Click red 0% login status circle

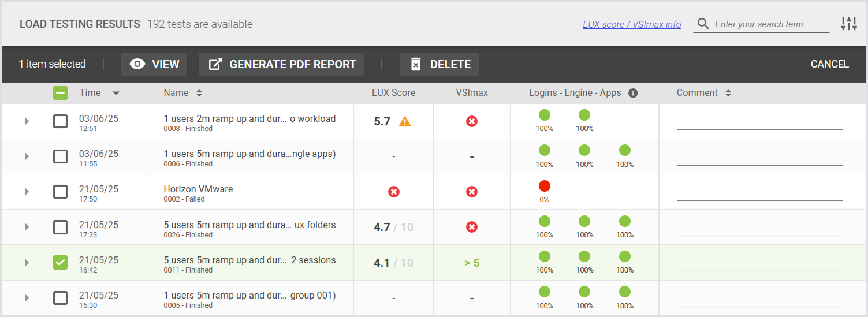click(544, 186)
